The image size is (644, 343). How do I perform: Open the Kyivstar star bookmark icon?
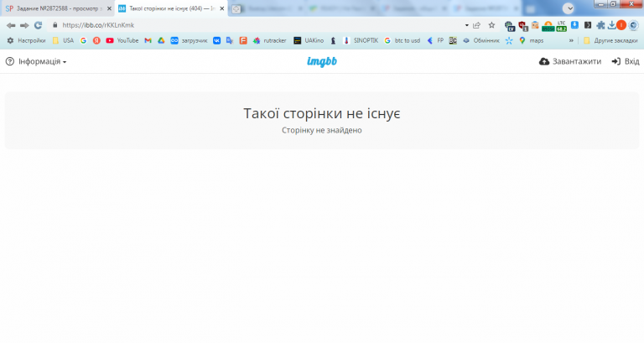tap(509, 40)
